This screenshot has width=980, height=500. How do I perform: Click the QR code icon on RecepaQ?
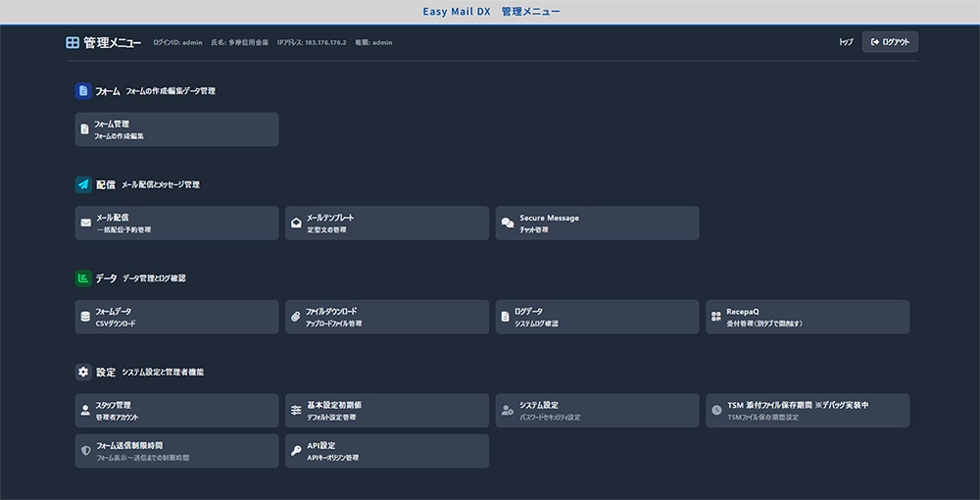click(x=716, y=317)
